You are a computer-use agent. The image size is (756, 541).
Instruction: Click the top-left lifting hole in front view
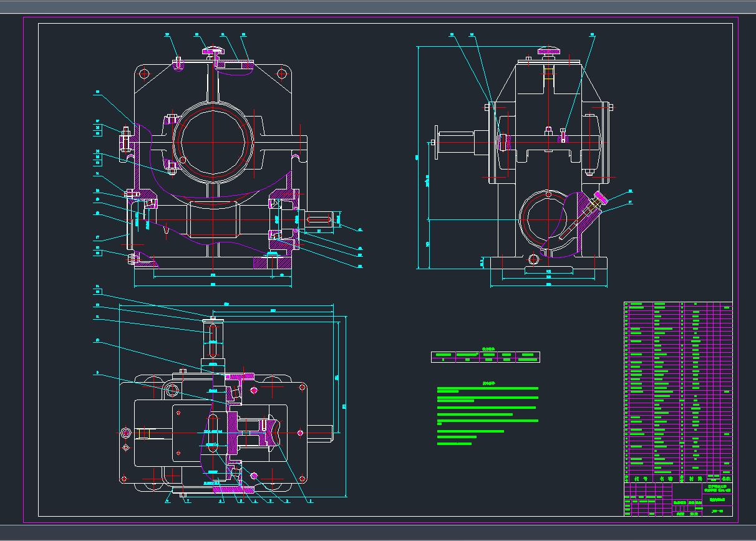click(144, 74)
